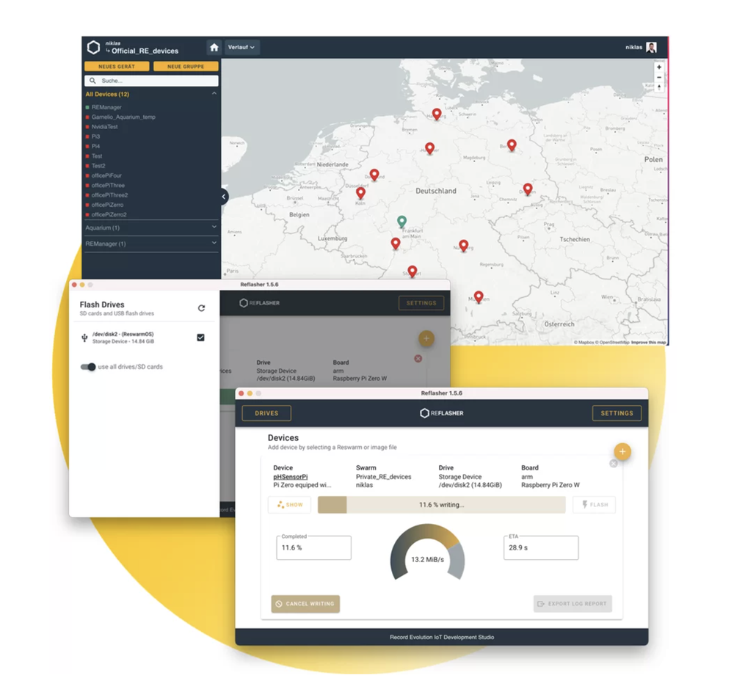Image resolution: width=734 pixels, height=700 pixels.
Task: Click the NEUE GRUPPE button
Action: pos(186,67)
